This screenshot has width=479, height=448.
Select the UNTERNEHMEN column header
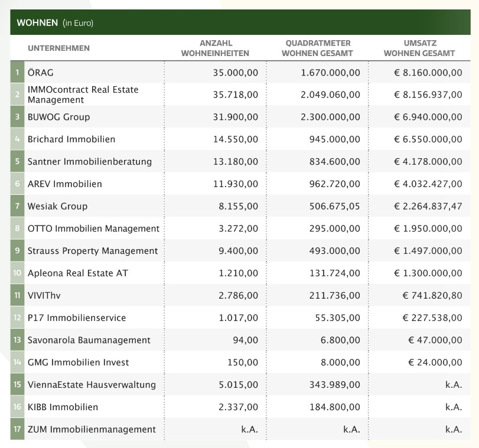[x=58, y=48]
